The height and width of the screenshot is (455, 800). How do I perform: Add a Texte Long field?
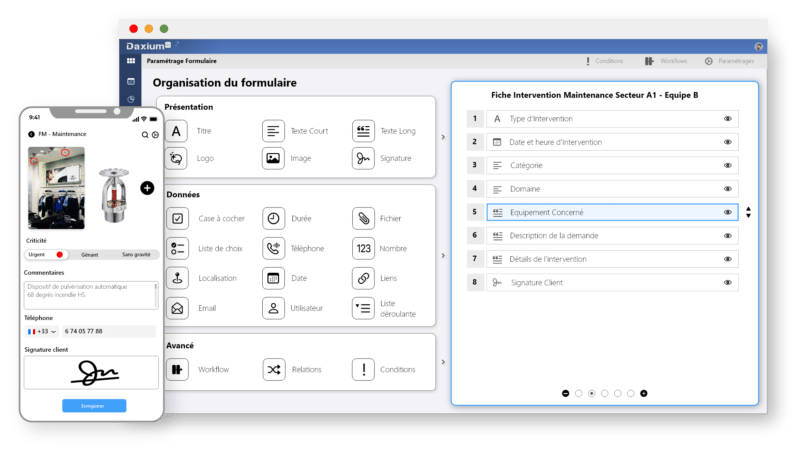[363, 131]
